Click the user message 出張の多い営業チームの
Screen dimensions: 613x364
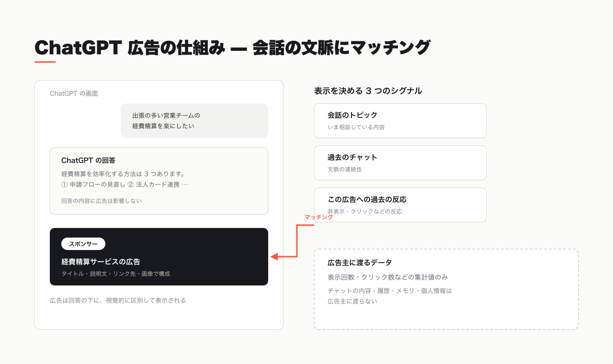point(166,115)
